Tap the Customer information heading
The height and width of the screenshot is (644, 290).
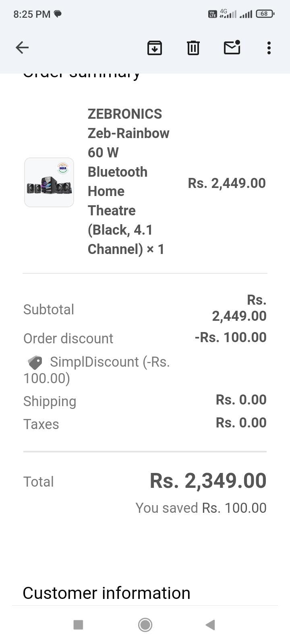106,593
